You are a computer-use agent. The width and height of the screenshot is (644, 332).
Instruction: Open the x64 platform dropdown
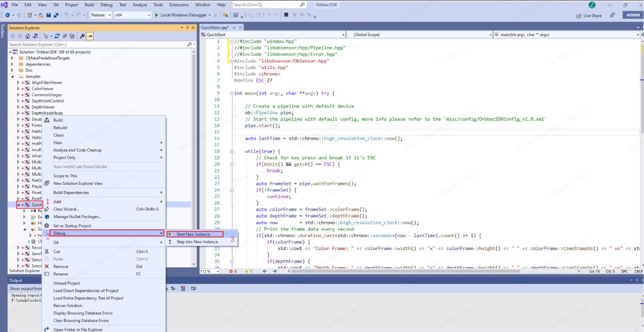[x=132, y=15]
